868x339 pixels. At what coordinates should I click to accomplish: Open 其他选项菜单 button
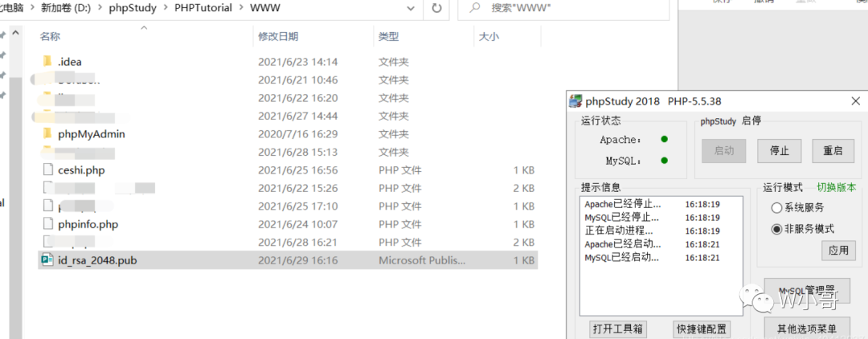(807, 328)
